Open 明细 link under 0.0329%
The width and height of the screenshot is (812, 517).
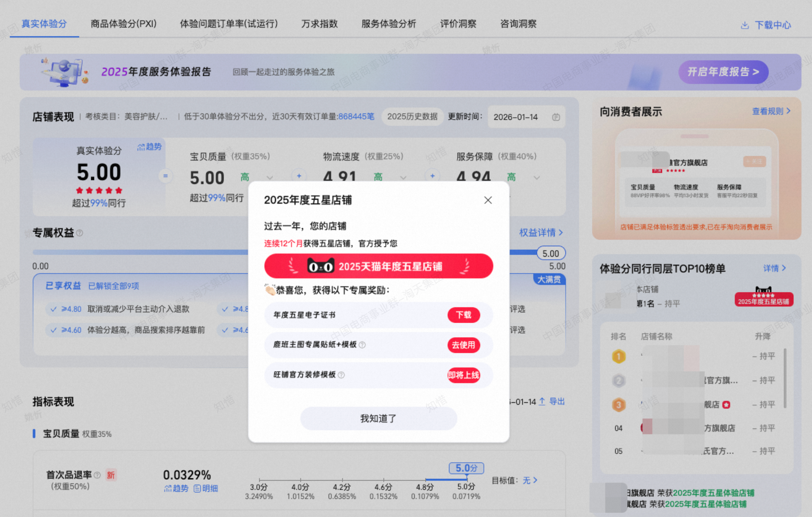coord(205,488)
